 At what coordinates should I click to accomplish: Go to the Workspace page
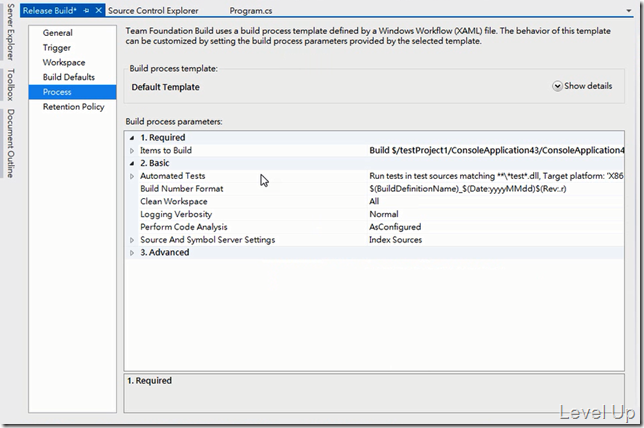point(64,62)
